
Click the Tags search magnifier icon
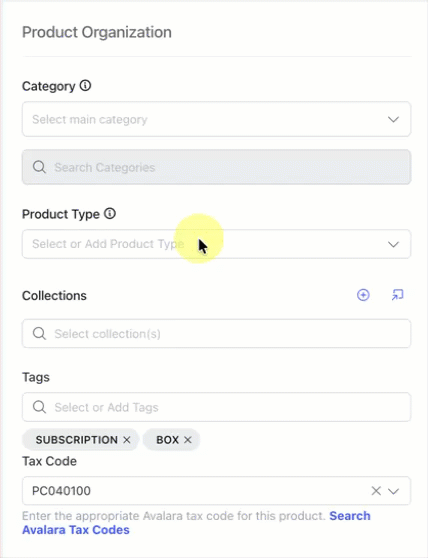tap(39, 407)
